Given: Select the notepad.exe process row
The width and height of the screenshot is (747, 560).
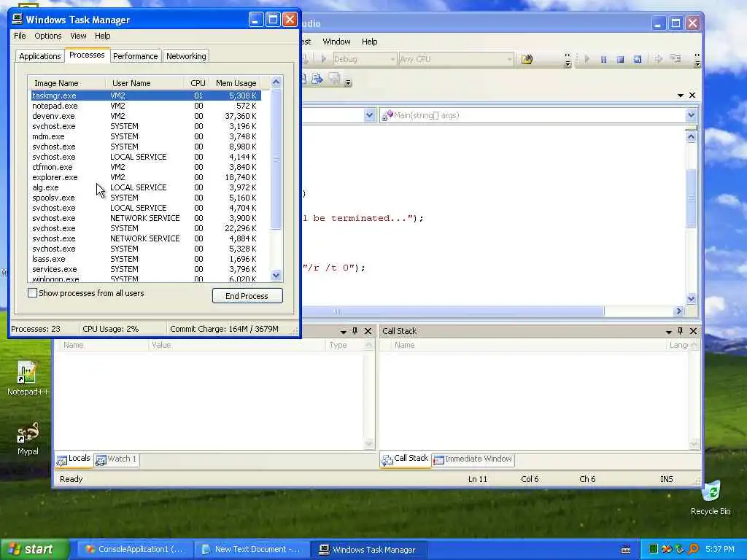Looking at the screenshot, I should click(145, 106).
